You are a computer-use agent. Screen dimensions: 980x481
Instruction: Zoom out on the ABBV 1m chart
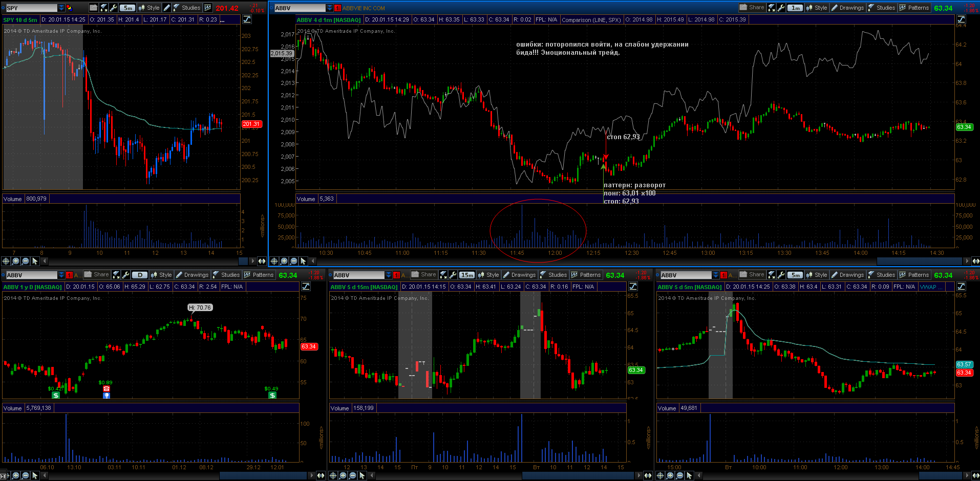[293, 261]
